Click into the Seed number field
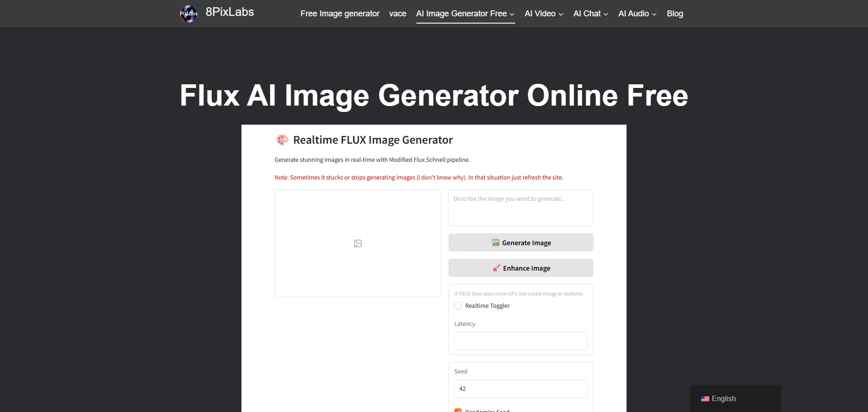This screenshot has width=868, height=412. 521,389
